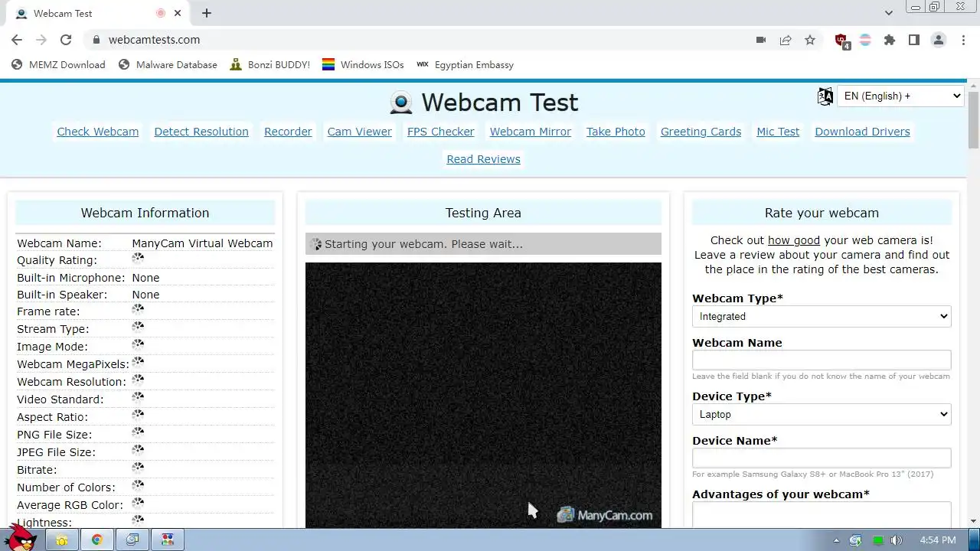The height and width of the screenshot is (551, 980).
Task: Open Chrome from the taskbar
Action: 97,540
